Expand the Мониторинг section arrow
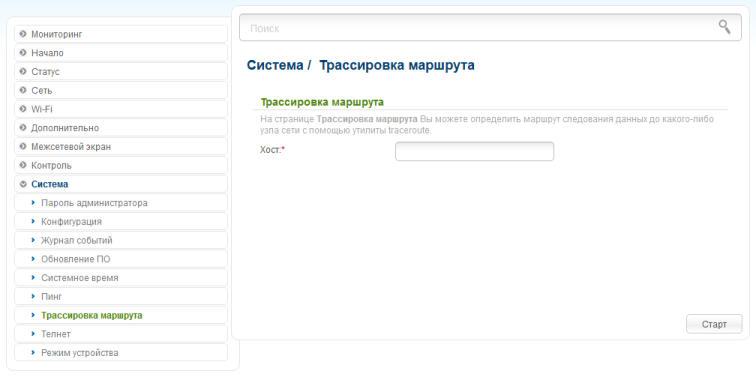 coord(23,34)
